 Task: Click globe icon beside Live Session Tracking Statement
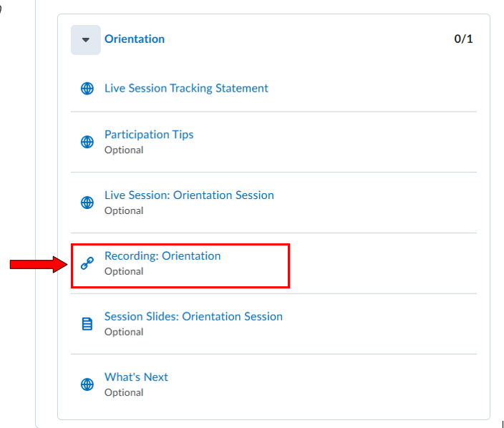[87, 89]
